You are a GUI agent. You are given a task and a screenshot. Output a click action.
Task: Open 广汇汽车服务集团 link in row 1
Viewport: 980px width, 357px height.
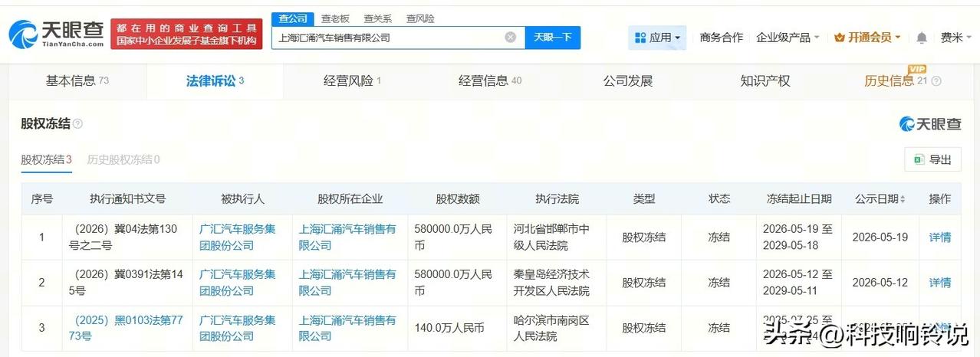coord(238,237)
